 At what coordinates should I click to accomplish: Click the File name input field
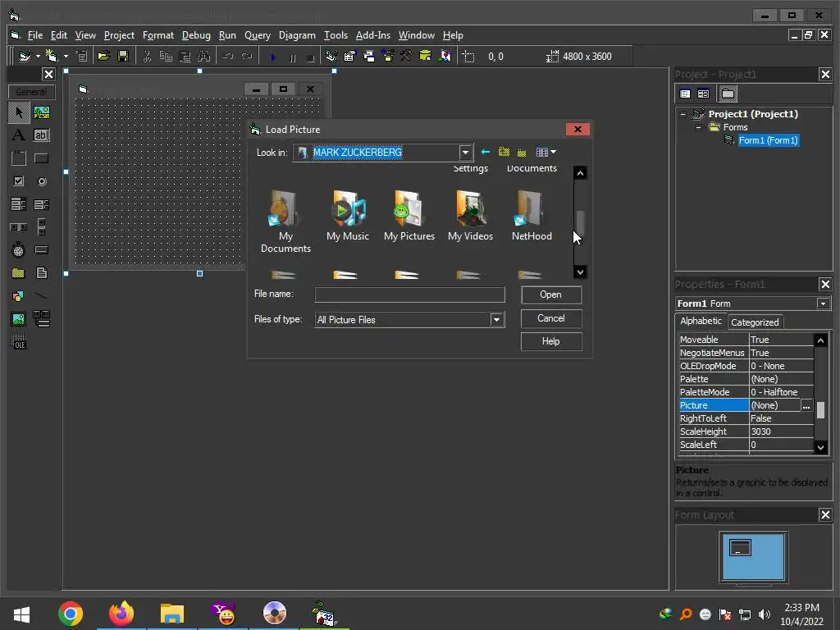pyautogui.click(x=410, y=294)
